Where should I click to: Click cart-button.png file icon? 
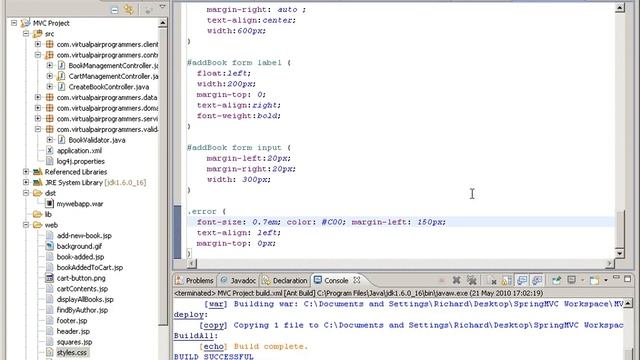(49, 278)
